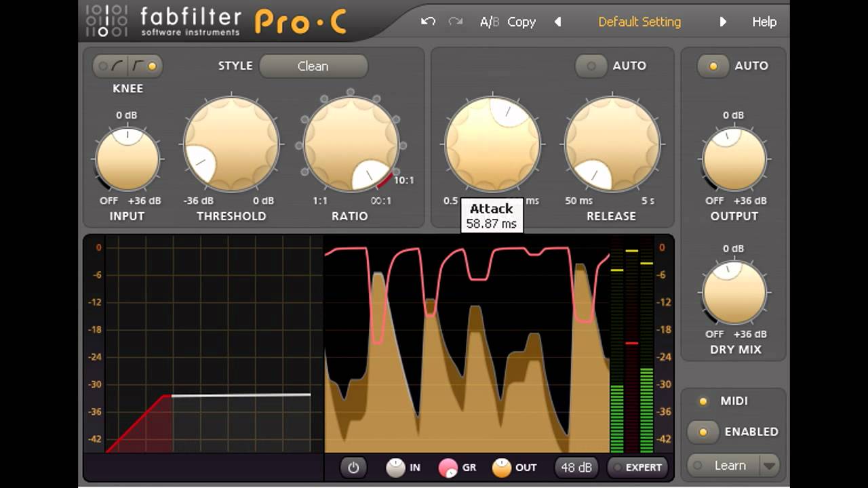868x488 pixels.
Task: Enable Expert mode
Action: pos(636,467)
